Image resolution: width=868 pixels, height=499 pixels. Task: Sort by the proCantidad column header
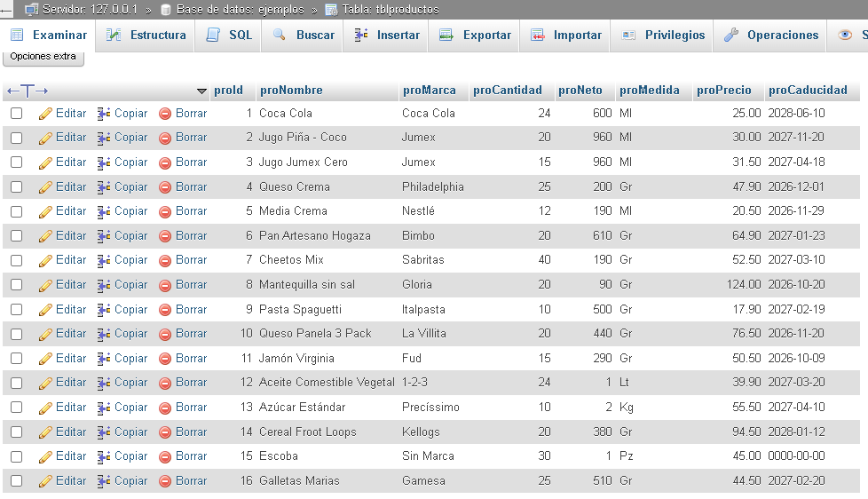(507, 91)
